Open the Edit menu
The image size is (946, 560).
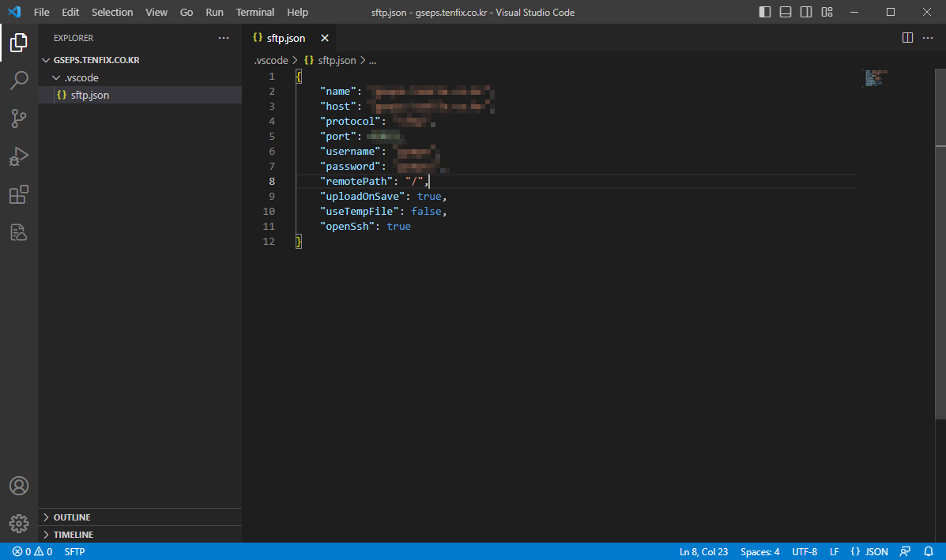(70, 12)
